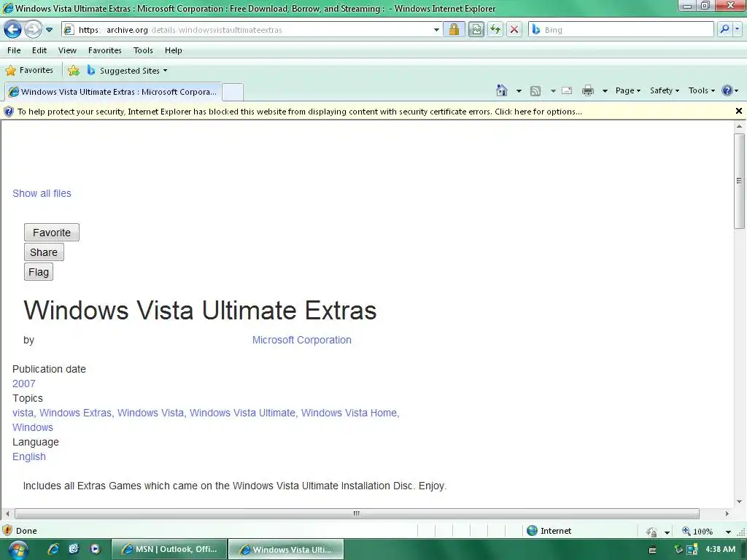The image size is (747, 560).
Task: Launch Internet Explorer from Quick Launch
Action: (x=53, y=549)
